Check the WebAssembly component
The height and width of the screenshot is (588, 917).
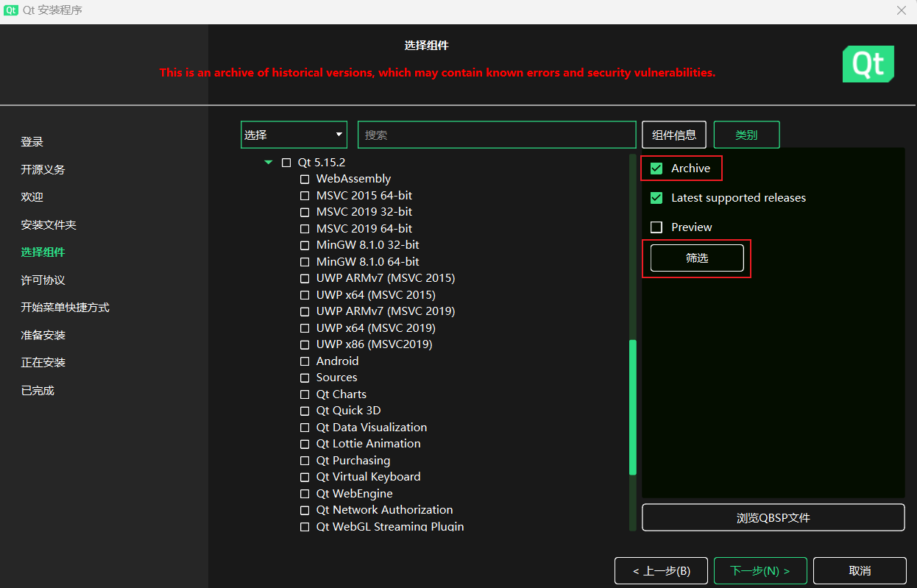click(305, 179)
